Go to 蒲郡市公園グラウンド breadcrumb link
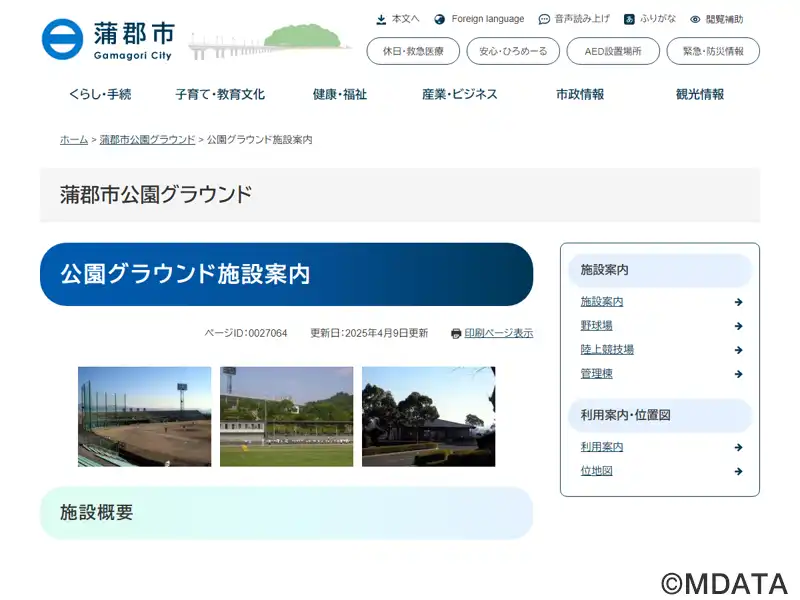This screenshot has width=800, height=600. point(147,140)
